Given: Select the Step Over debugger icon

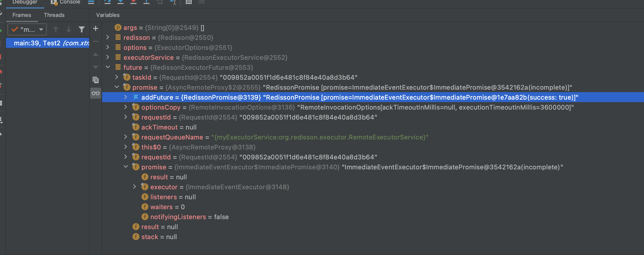Looking at the screenshot, I should pyautogui.click(x=108, y=2).
